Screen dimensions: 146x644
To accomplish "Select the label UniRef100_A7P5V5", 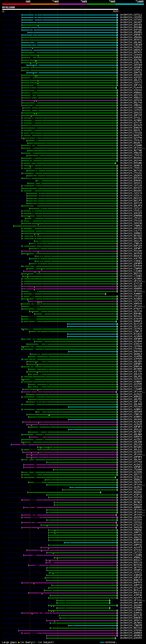I will point(131,359).
